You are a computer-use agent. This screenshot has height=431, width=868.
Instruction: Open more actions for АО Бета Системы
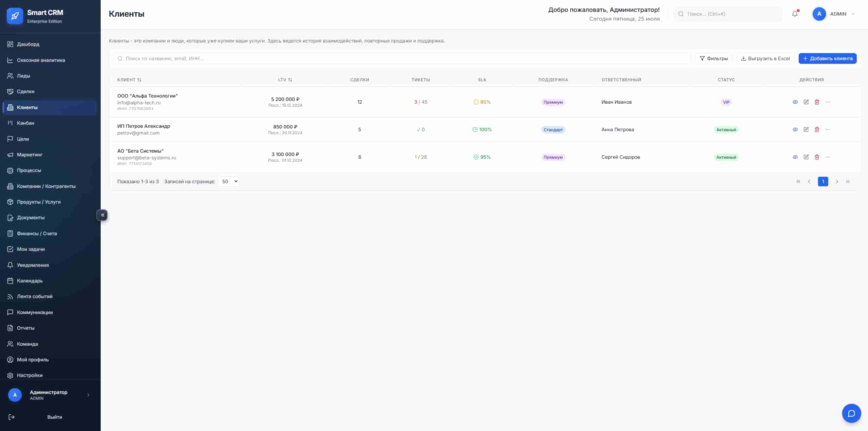coord(828,157)
